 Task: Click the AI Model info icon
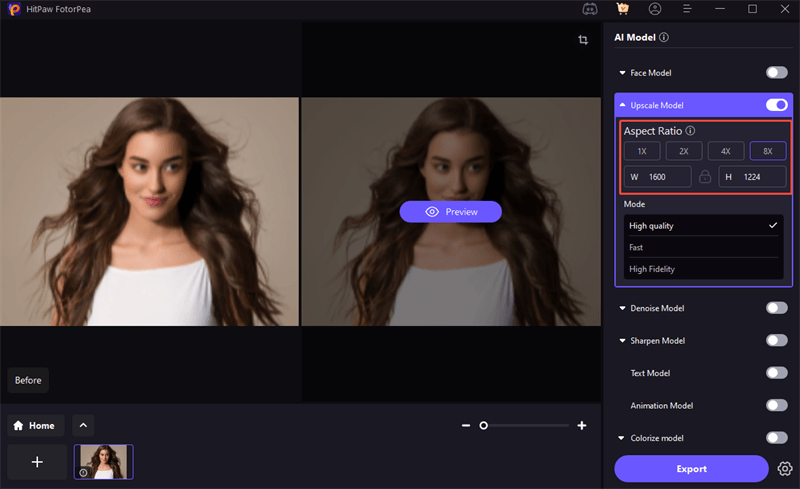pyautogui.click(x=664, y=38)
